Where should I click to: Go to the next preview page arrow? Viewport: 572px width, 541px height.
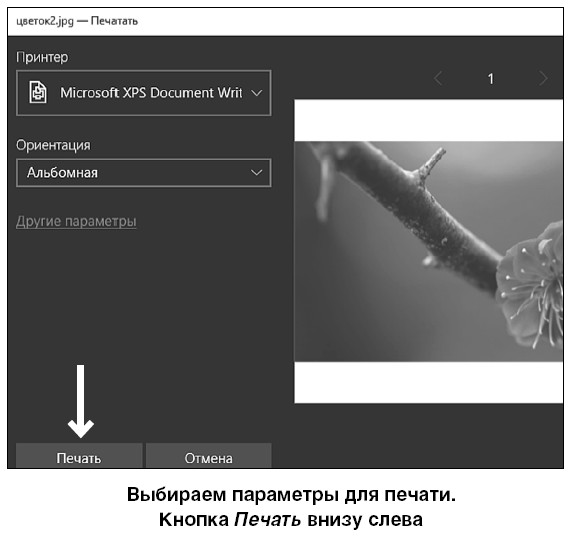(543, 78)
